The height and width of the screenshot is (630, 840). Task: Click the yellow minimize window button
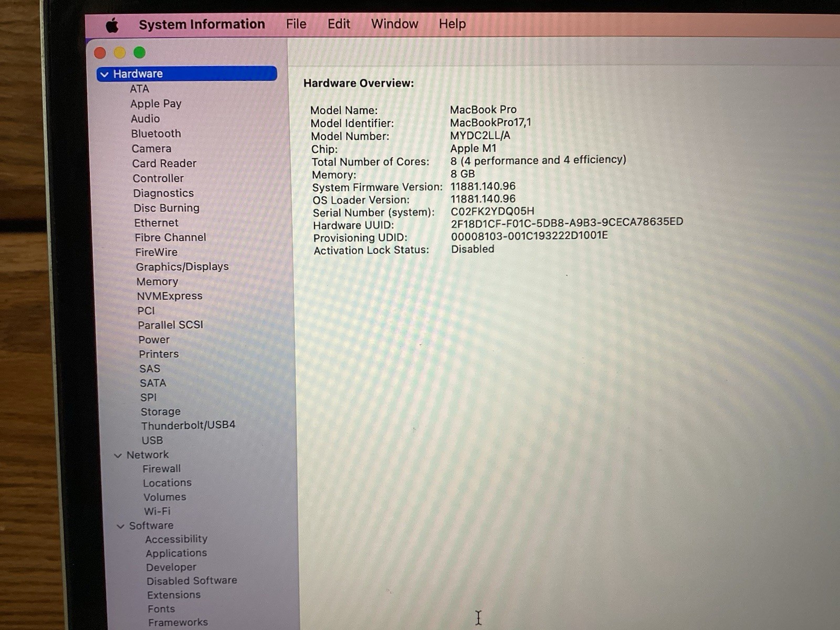(x=120, y=52)
